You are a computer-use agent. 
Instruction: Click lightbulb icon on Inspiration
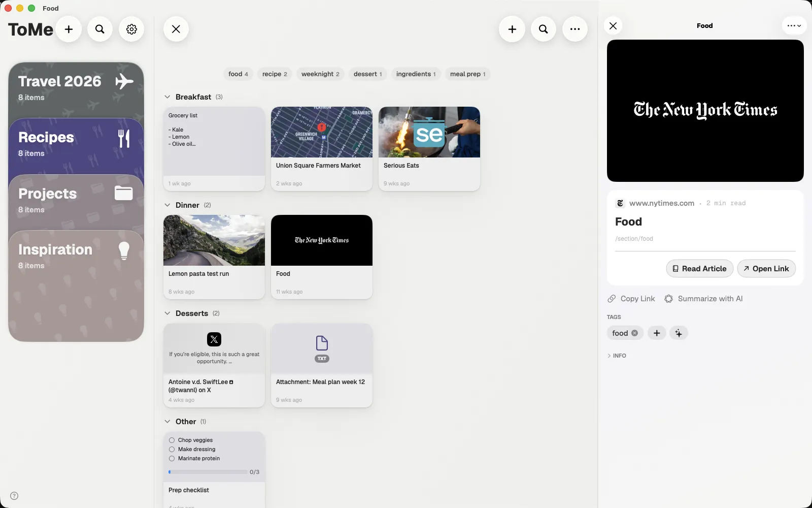[x=124, y=250]
